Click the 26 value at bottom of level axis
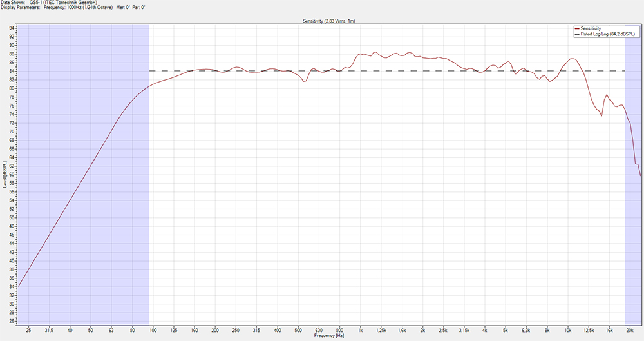 tap(12, 321)
